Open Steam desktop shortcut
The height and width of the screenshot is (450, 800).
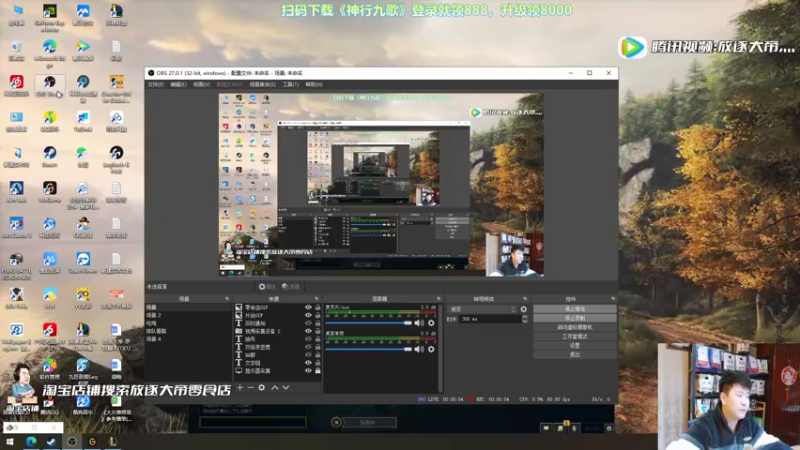click(49, 157)
